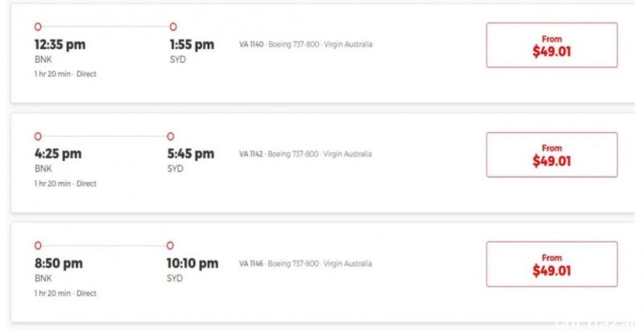
Task: Open the 4:25 pm BNK departure flight card
Action: (323, 163)
